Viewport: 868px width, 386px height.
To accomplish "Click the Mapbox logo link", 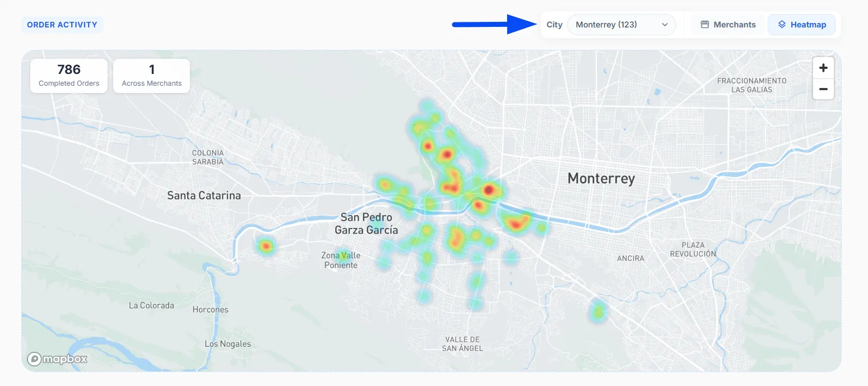I will click(57, 359).
